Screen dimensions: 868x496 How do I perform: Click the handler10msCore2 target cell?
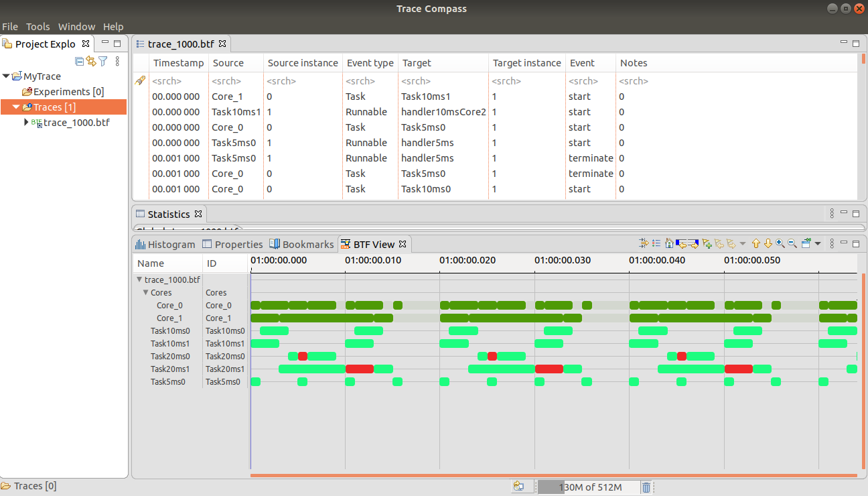pos(443,112)
